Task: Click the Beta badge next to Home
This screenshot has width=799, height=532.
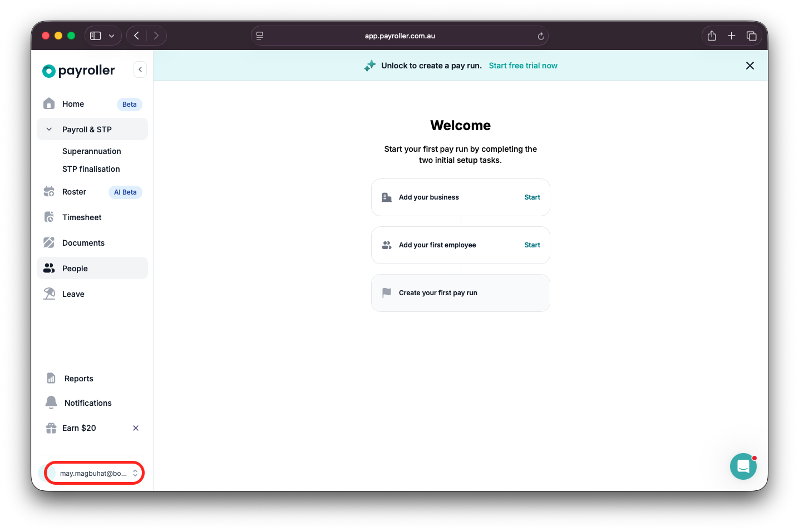Action: (130, 105)
